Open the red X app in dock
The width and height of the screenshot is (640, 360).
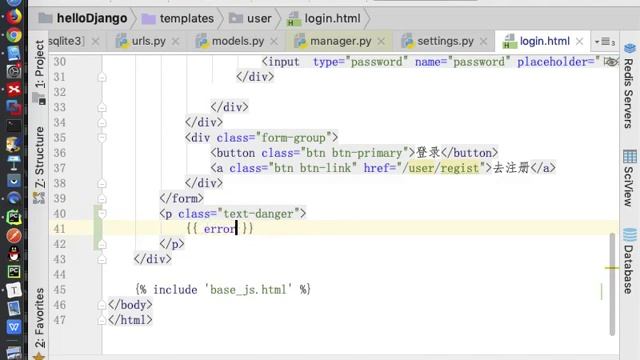pos(14,89)
